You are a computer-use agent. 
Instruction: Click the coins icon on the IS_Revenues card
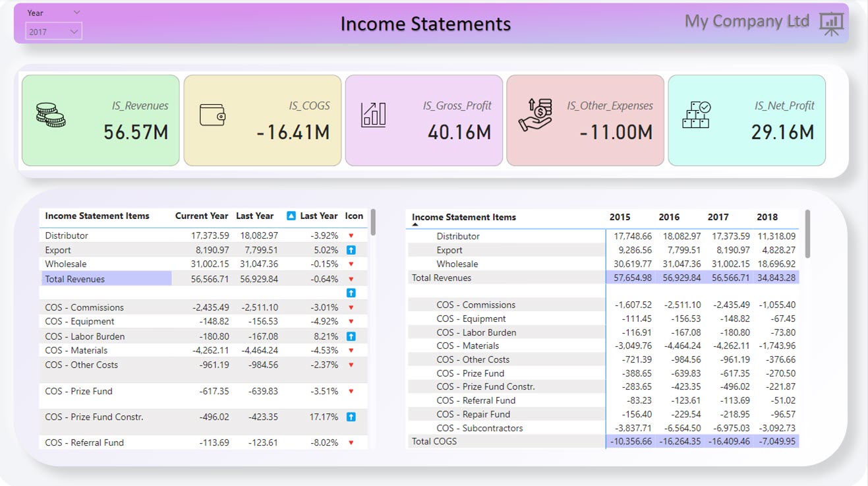pyautogui.click(x=51, y=115)
